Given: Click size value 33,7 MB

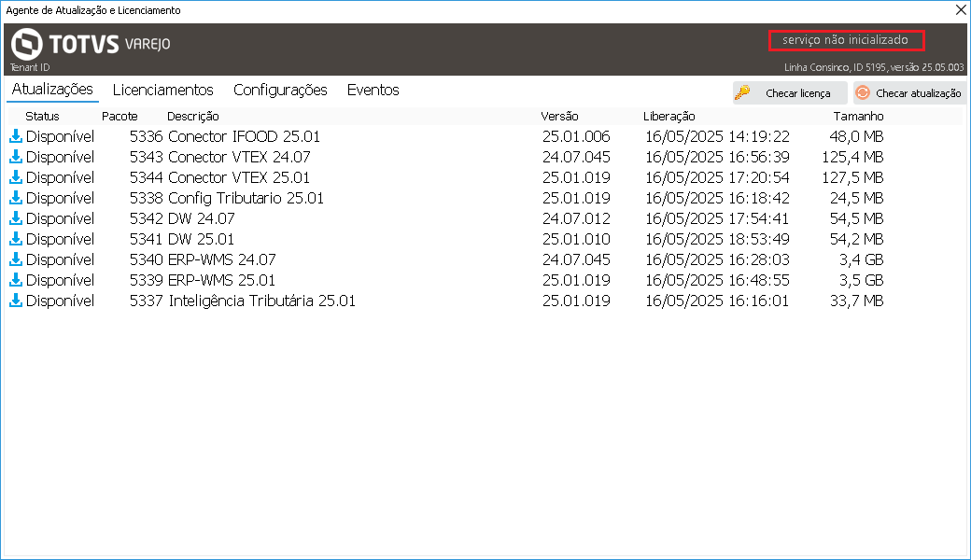Looking at the screenshot, I should pyautogui.click(x=856, y=301).
